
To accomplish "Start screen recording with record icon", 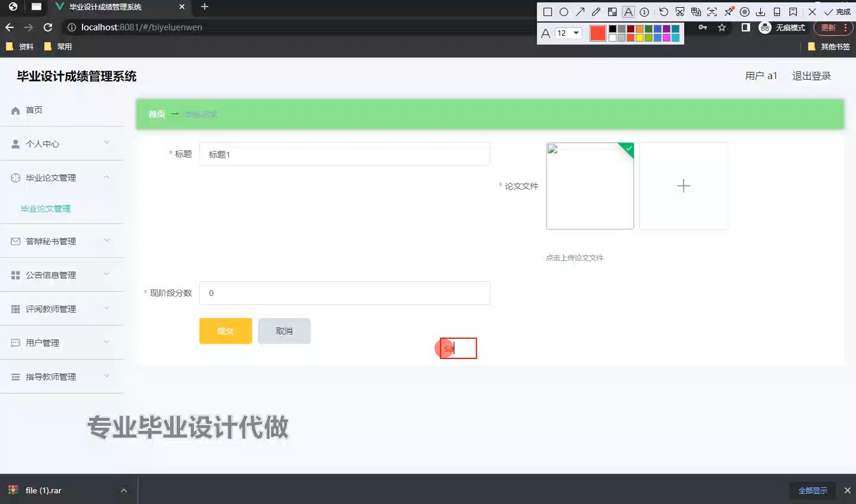I will tap(744, 12).
